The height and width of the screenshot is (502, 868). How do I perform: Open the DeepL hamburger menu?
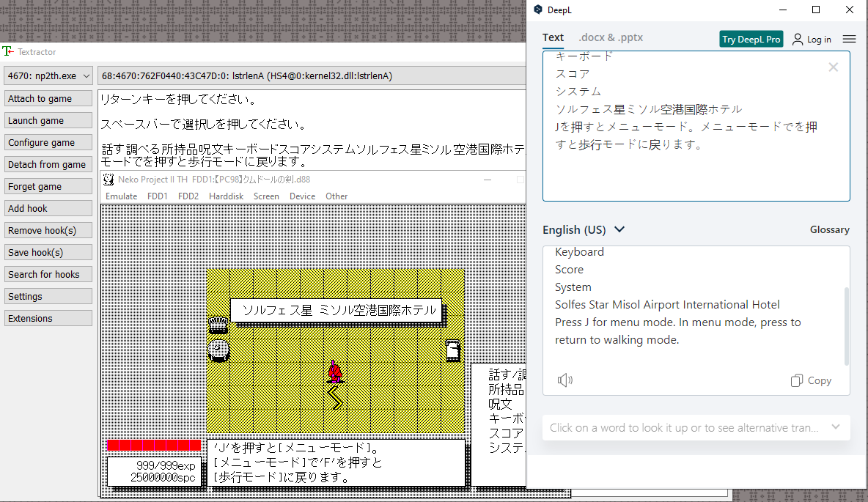pos(849,38)
